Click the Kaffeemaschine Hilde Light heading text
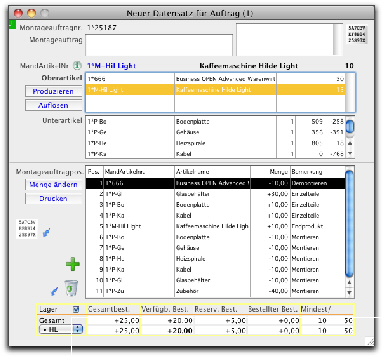Screen dimensions: 388x361 [x=248, y=66]
